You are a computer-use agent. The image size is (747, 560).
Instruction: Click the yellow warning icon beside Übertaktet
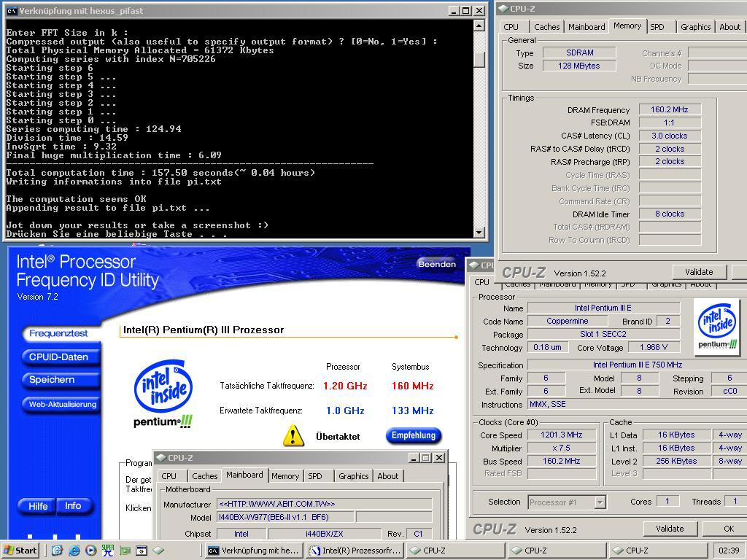pyautogui.click(x=293, y=435)
